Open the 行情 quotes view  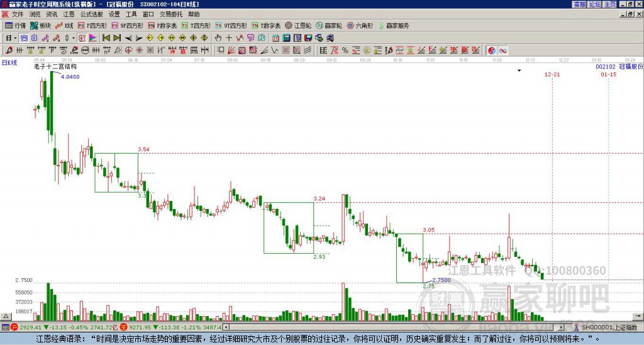pos(15,25)
